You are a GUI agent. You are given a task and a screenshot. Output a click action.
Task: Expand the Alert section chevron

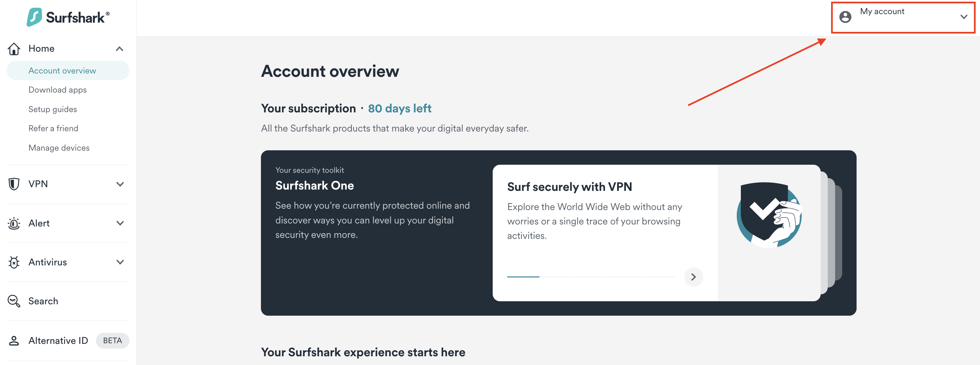click(x=120, y=223)
